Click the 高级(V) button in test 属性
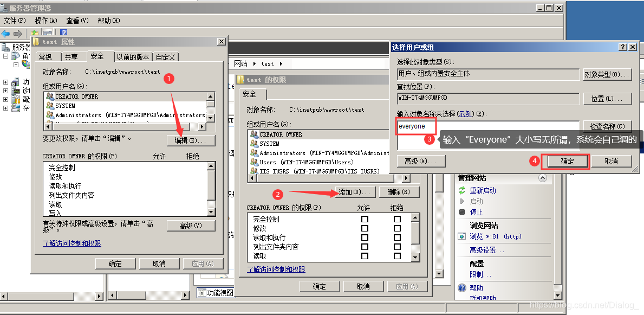 point(191,226)
